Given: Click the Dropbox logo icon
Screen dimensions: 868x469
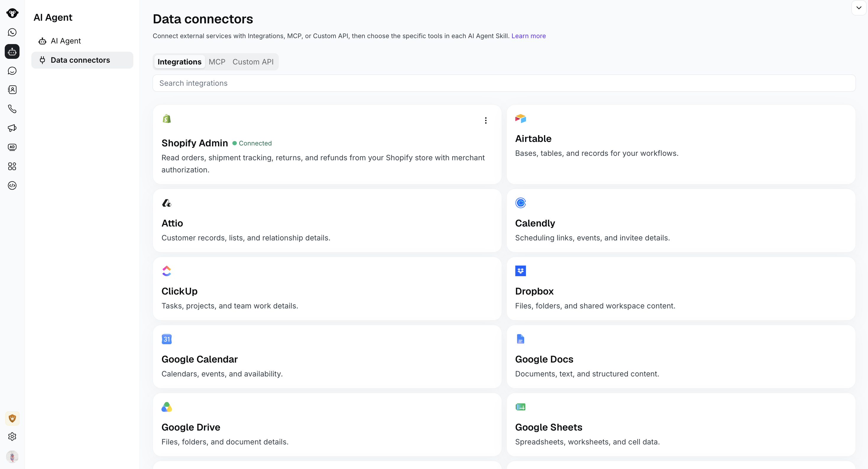Looking at the screenshot, I should [x=521, y=271].
